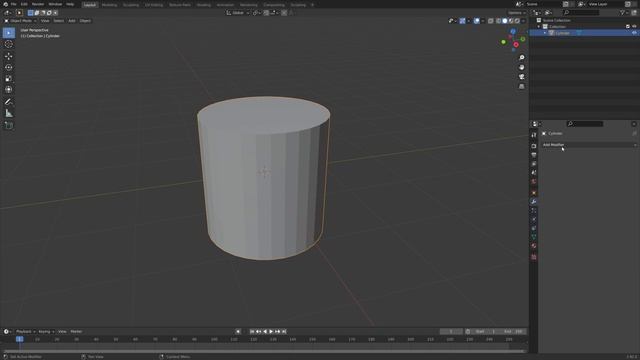Screen dimensions: 640x360
Task: Select the Add Cube tool
Action: [x=9, y=125]
